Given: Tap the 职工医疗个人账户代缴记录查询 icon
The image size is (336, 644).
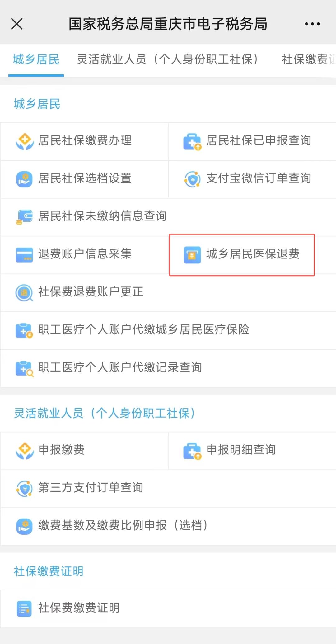Looking at the screenshot, I should tap(24, 368).
